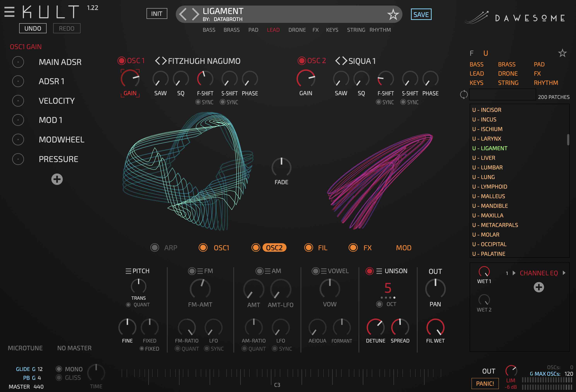Screen dimensions: 576x392
Task: Toggle favorites star filter in browser
Action: click(x=562, y=53)
